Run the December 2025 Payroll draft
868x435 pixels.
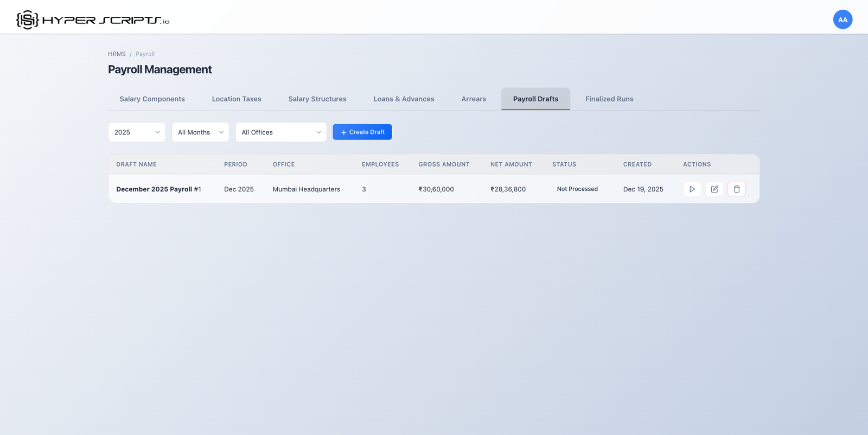tap(692, 189)
